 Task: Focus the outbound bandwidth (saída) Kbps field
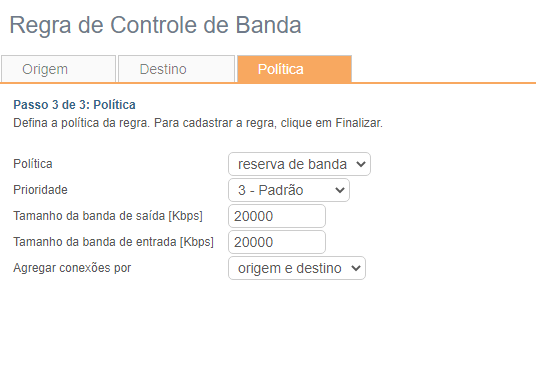point(277,216)
